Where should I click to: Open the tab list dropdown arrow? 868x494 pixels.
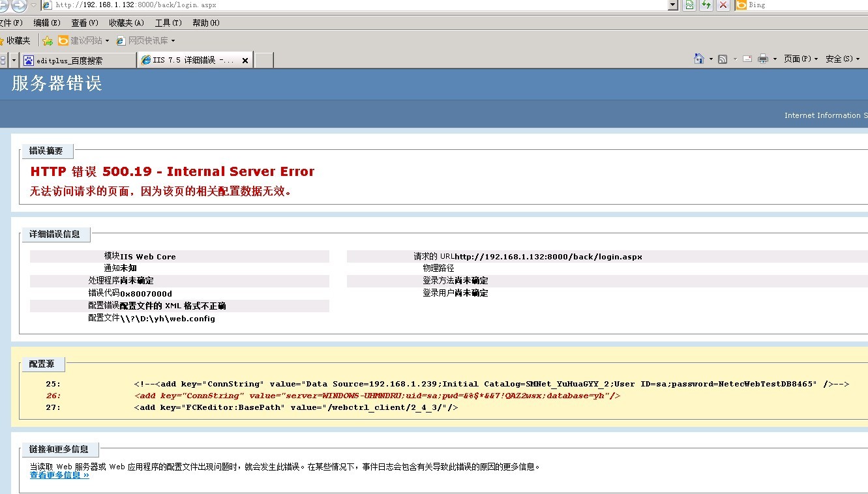(14, 60)
